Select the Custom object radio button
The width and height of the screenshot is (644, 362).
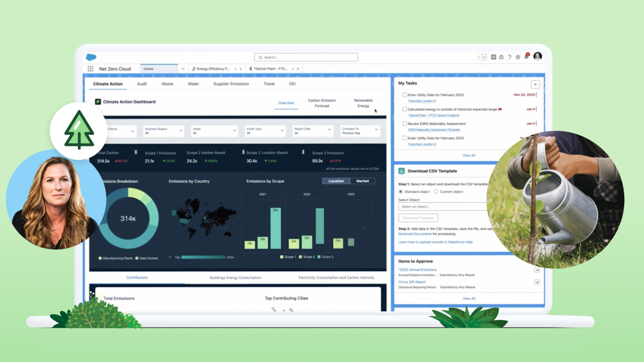point(436,191)
